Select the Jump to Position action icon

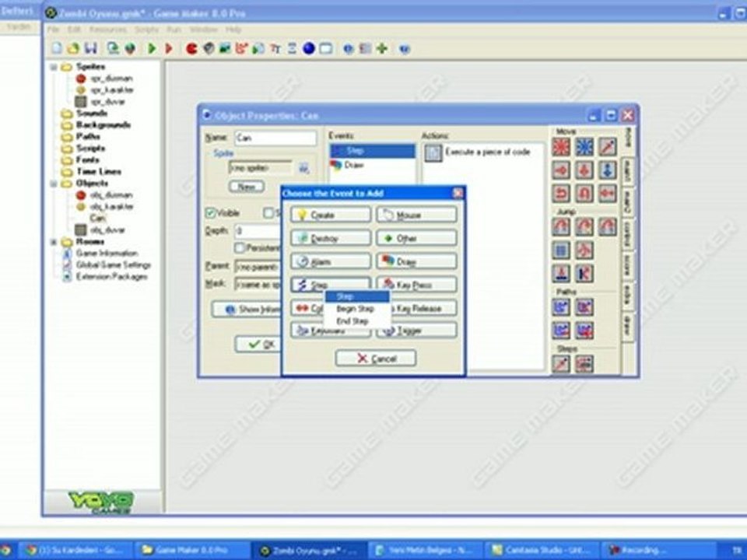561,226
